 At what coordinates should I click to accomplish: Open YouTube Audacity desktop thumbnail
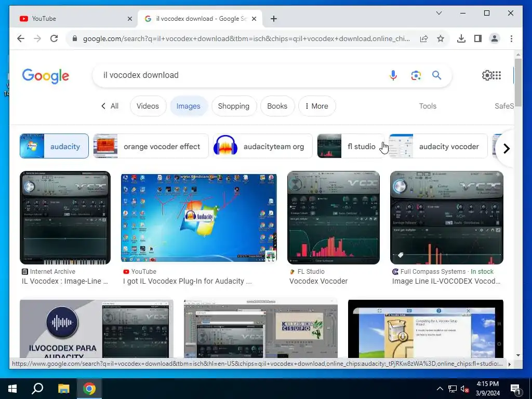199,218
